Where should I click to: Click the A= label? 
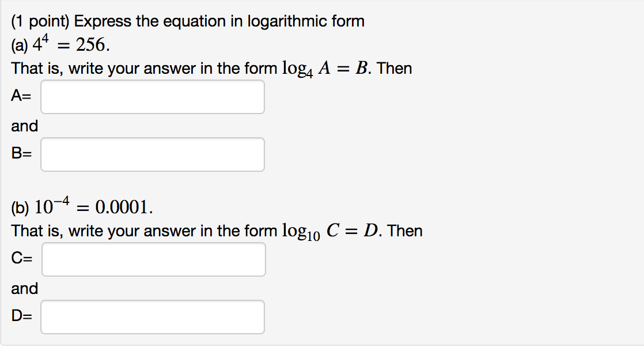point(21,96)
